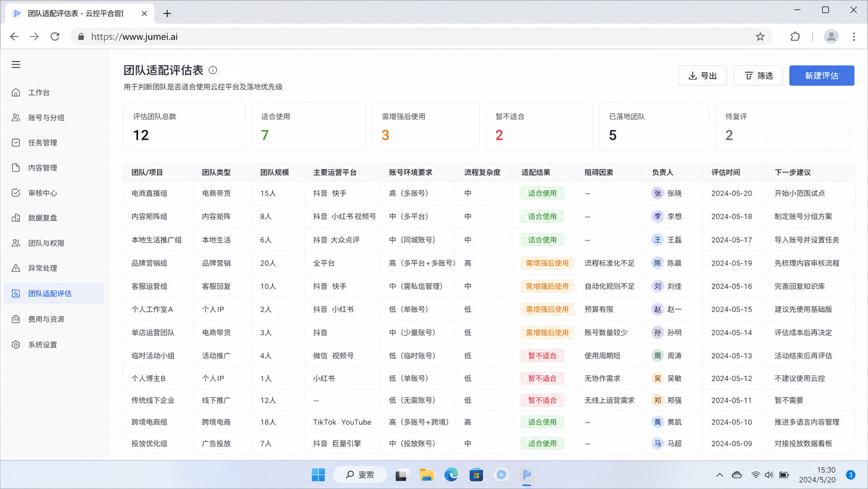Open the 筛选 filter button
This screenshot has width=868, height=489.
click(758, 76)
